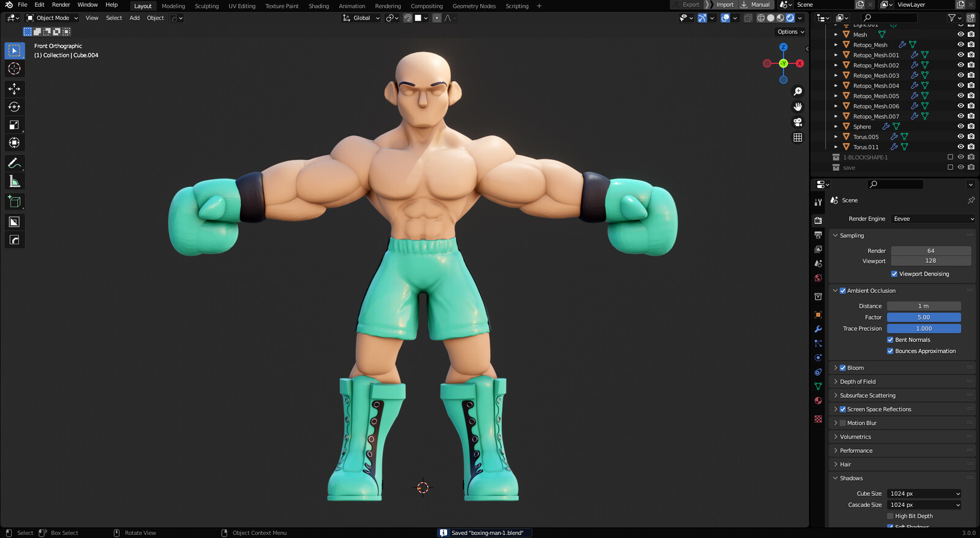Click the outliner search field
The image size is (980, 538).
[x=889, y=18]
